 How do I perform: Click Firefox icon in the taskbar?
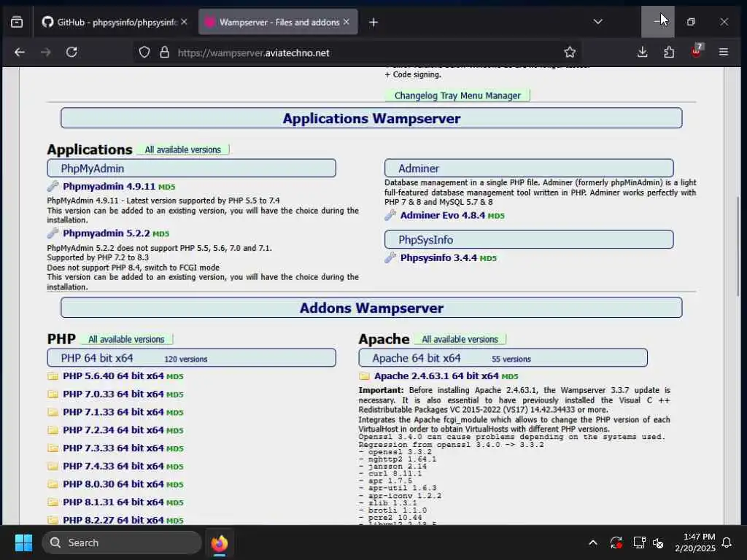coord(220,542)
